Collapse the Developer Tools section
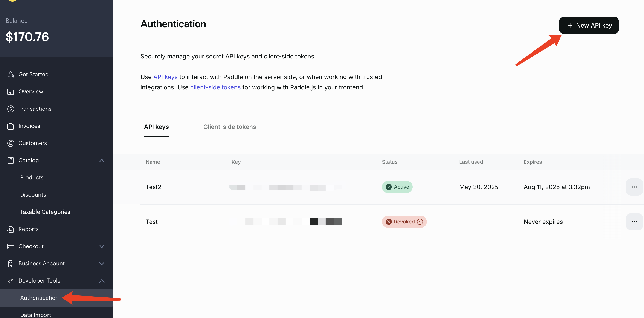 (102, 281)
